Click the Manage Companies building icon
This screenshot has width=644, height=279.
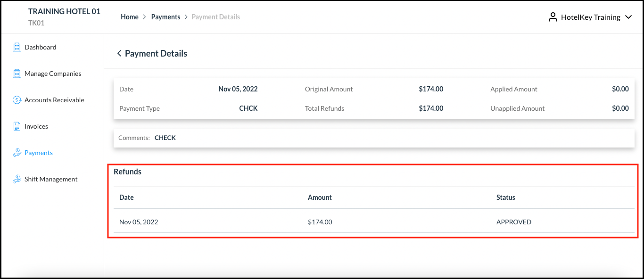coord(17,74)
